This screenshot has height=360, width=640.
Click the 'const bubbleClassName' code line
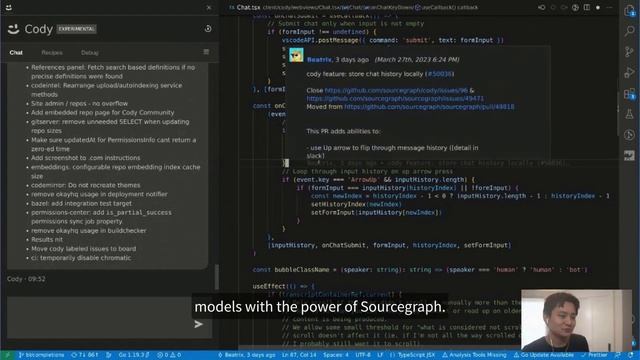[420, 270]
